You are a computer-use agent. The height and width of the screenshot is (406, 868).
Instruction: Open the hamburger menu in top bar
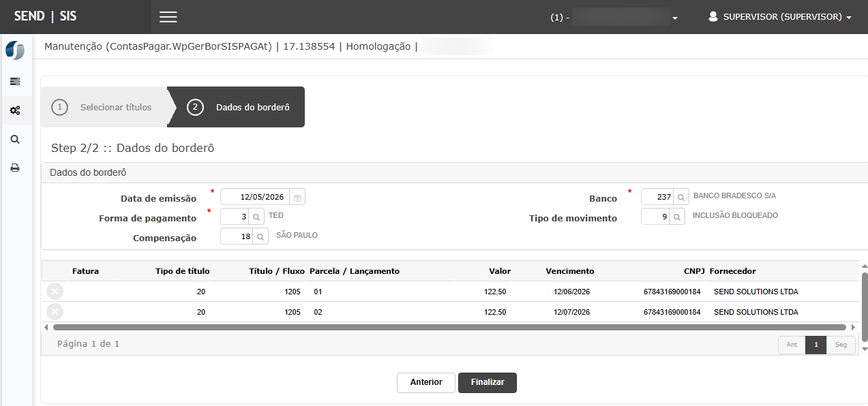point(168,17)
